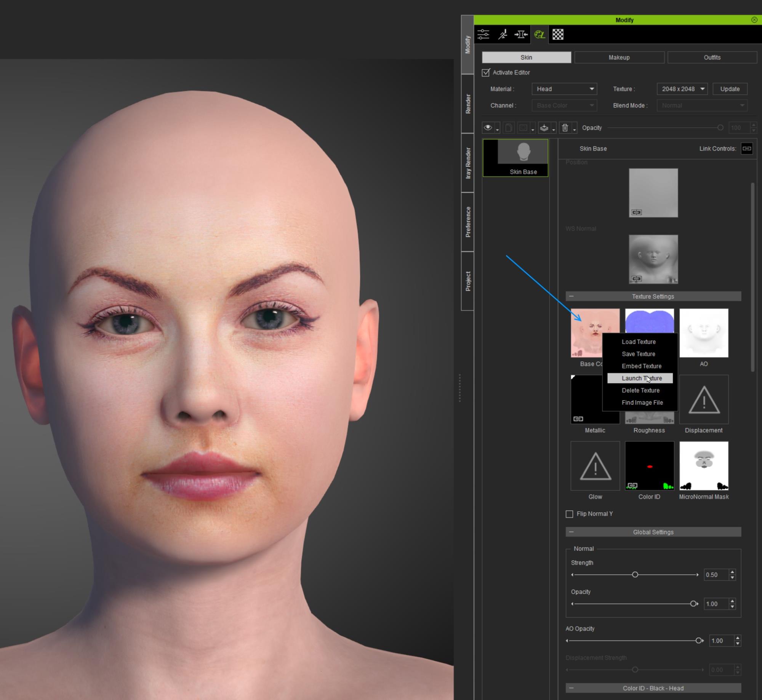Switch to the Makeup tab
Viewport: 762px width, 700px height.
[619, 57]
